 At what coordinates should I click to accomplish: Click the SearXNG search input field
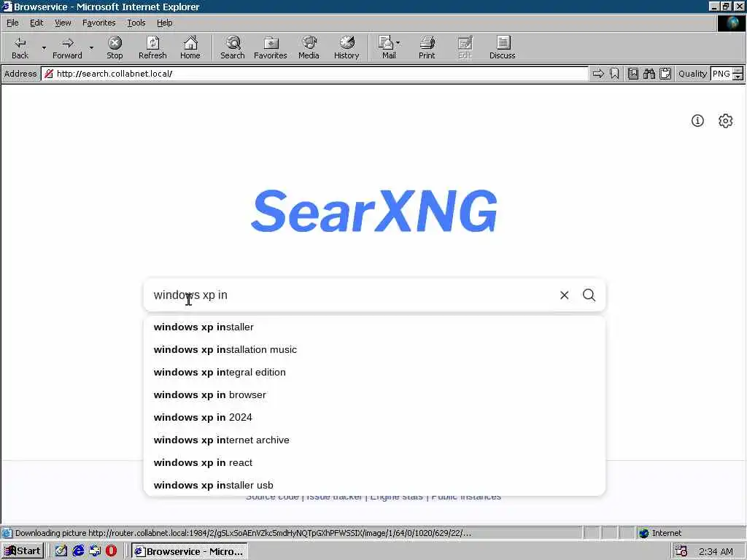[x=352, y=295]
